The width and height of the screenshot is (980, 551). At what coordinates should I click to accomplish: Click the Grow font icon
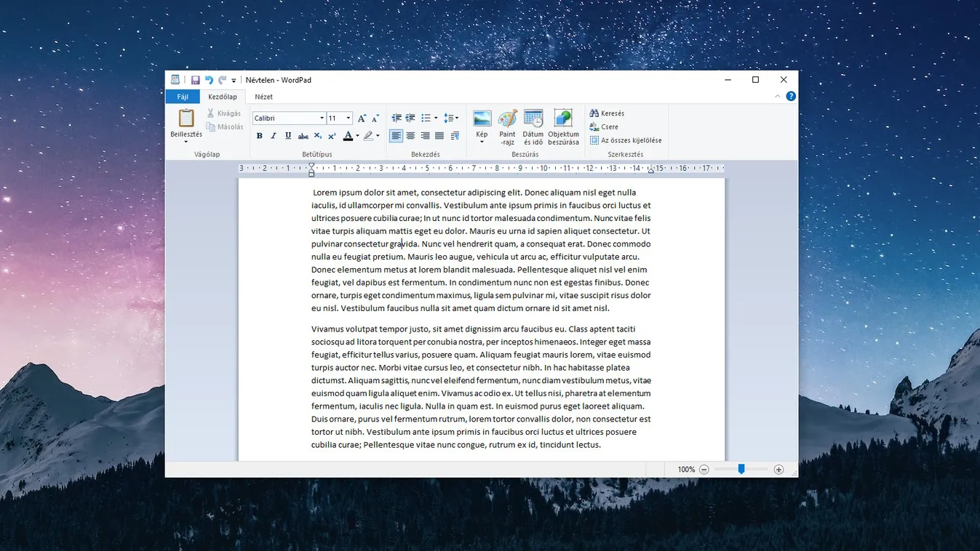362,118
